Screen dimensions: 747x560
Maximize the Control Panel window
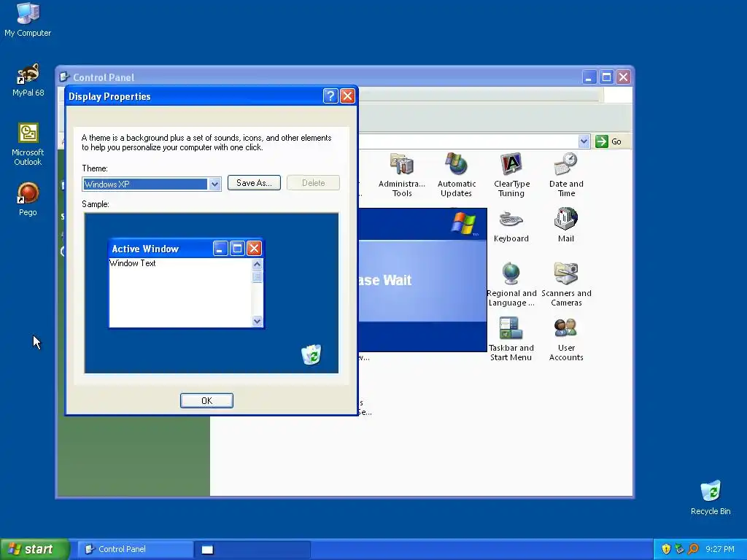(606, 77)
